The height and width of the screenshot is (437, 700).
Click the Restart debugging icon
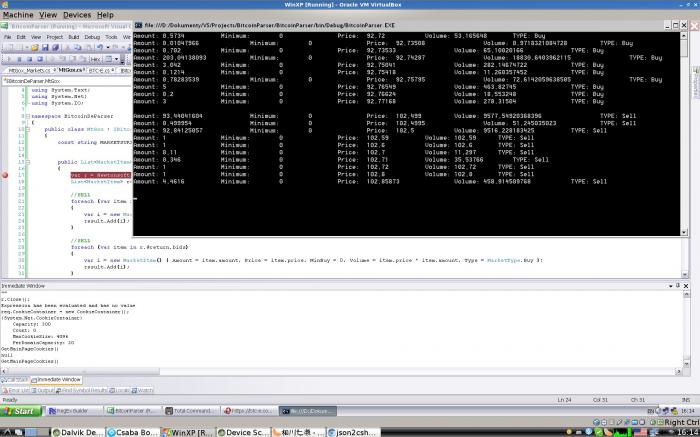[40, 59]
